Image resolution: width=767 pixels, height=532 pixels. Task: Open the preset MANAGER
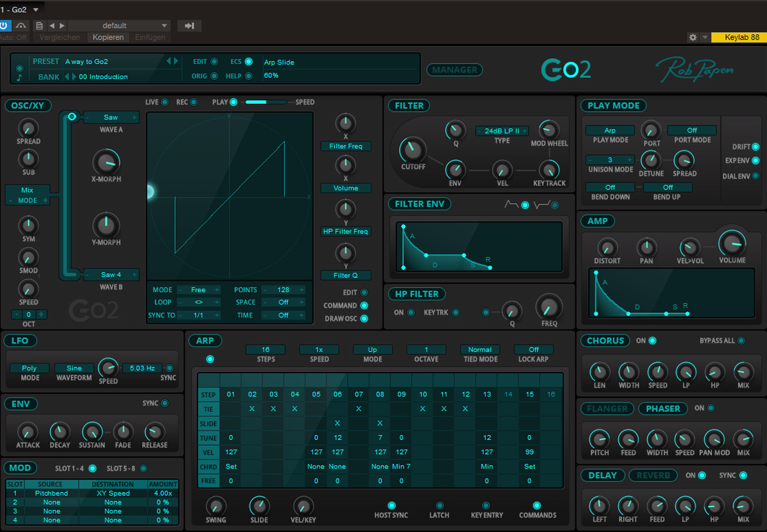(454, 70)
